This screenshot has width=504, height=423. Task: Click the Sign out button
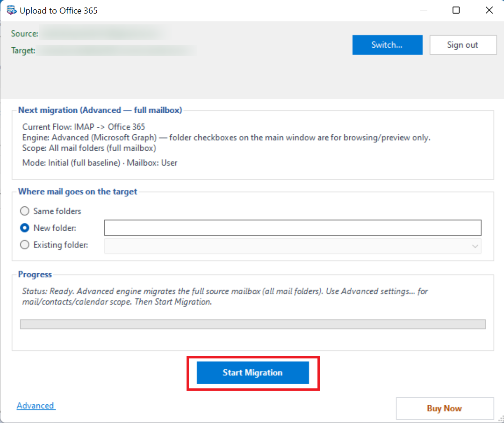tap(463, 45)
